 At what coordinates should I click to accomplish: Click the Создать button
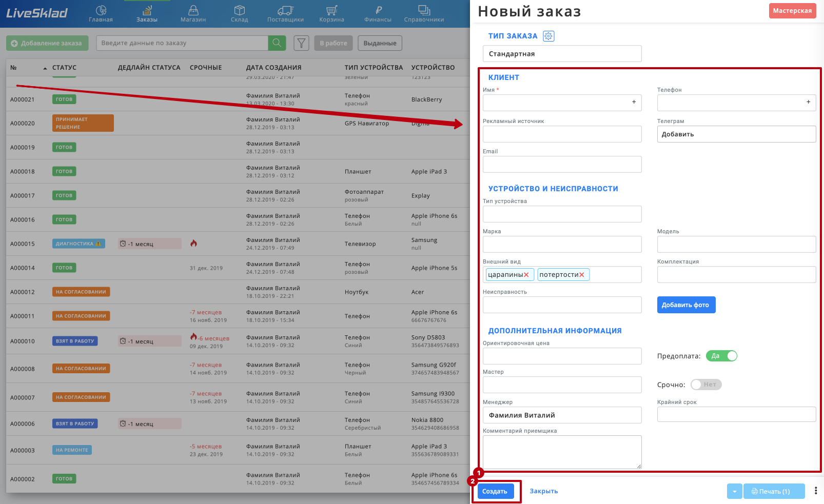[x=495, y=491]
